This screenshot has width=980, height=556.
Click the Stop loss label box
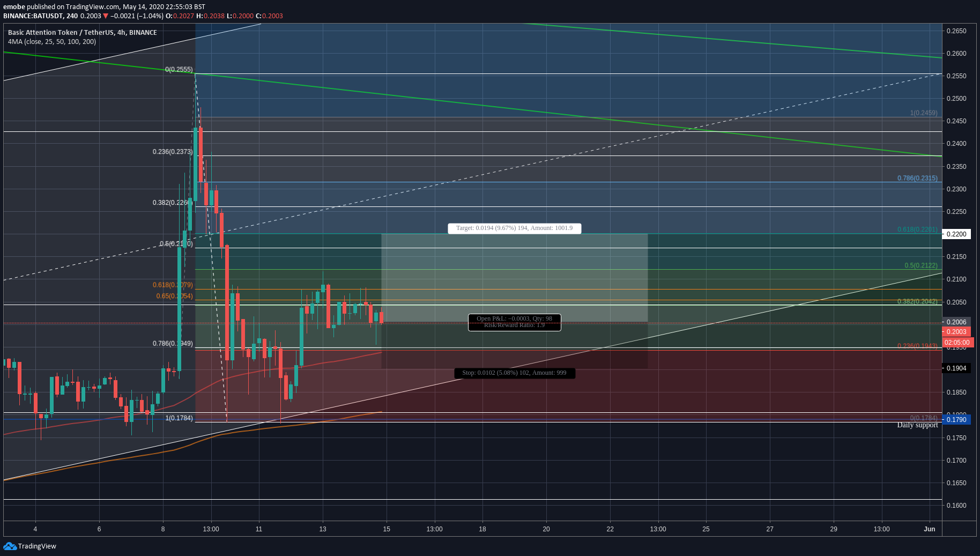tap(514, 373)
